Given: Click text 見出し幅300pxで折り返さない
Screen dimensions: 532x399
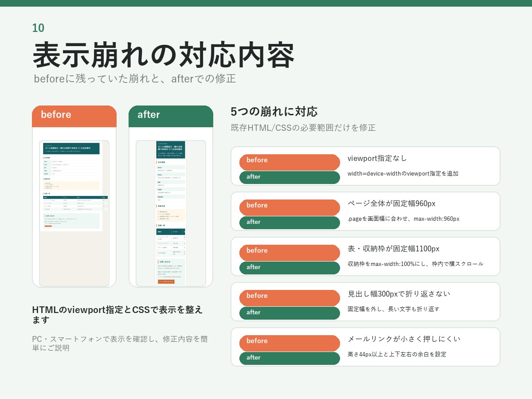Looking at the screenshot, I should [399, 294].
